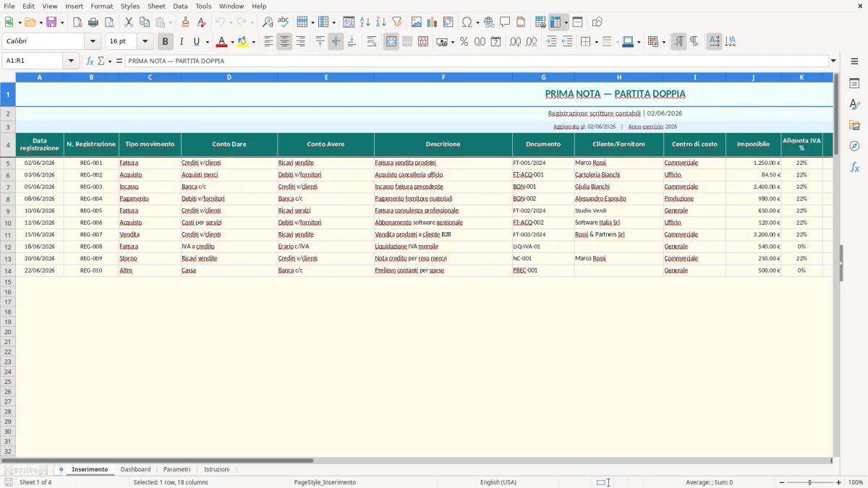This screenshot has width=868, height=488.
Task: Open the Tools menu
Action: pos(203,6)
